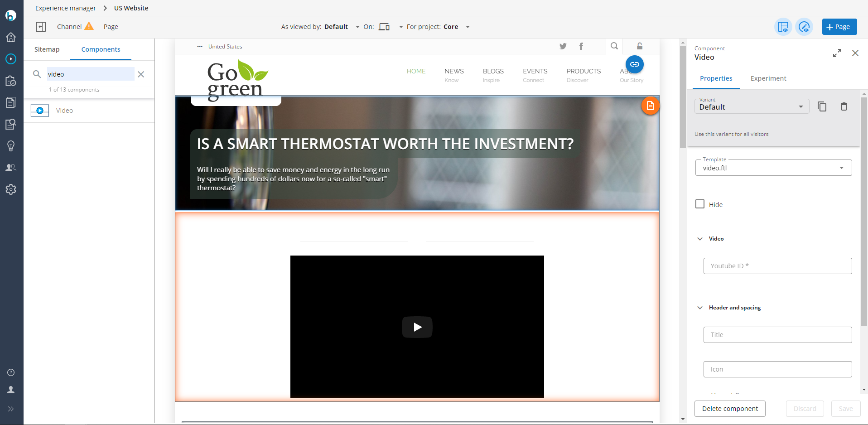Open the Settings gear in sidebar
Viewport: 868px width, 425px height.
coord(11,189)
